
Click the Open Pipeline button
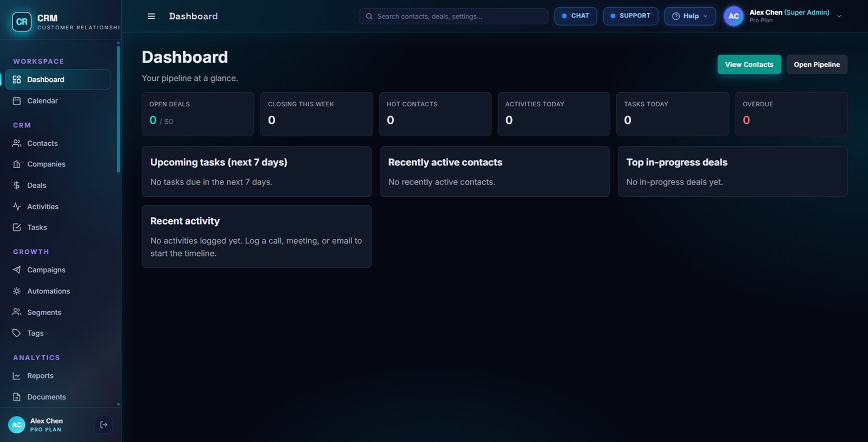(x=816, y=65)
